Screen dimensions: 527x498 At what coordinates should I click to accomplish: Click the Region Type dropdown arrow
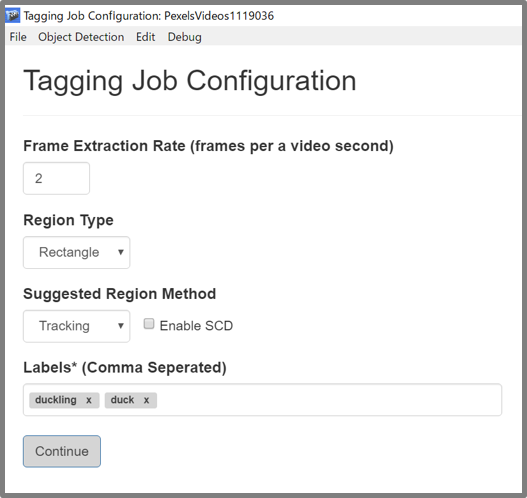(x=121, y=252)
